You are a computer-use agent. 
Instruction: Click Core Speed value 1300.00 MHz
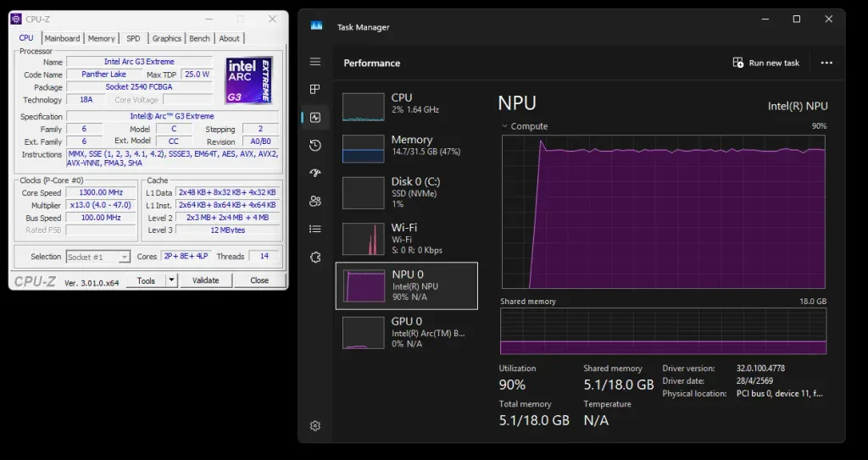101,192
